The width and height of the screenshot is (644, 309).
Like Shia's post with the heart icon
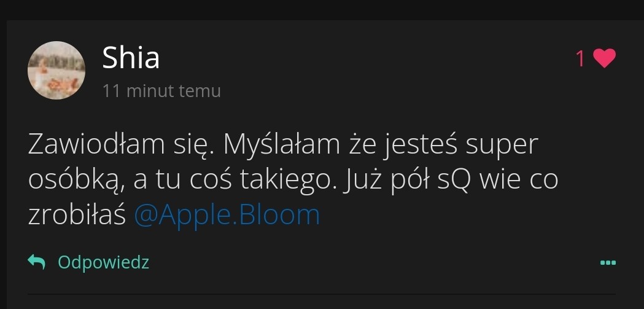click(x=605, y=58)
